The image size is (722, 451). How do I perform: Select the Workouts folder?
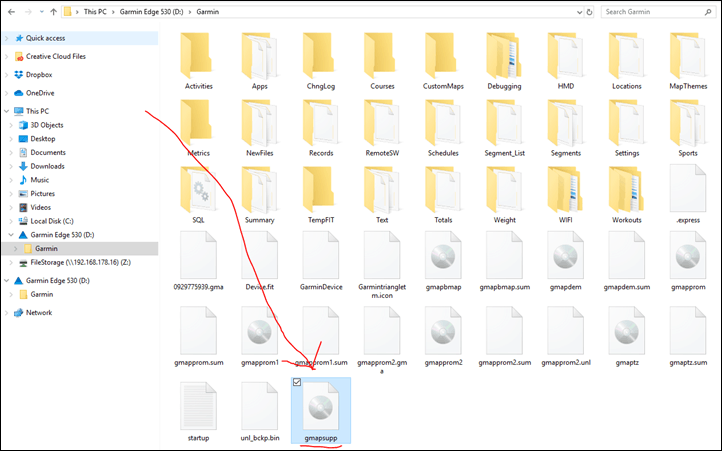coord(627,194)
